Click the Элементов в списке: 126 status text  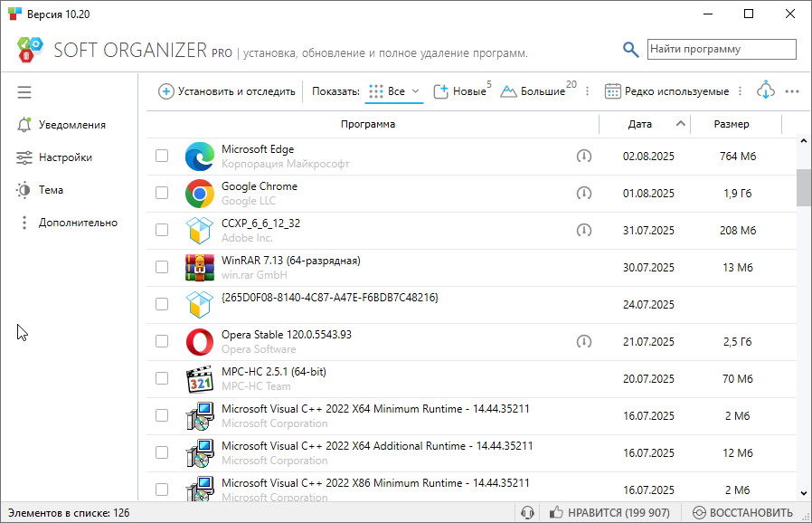pos(69,513)
